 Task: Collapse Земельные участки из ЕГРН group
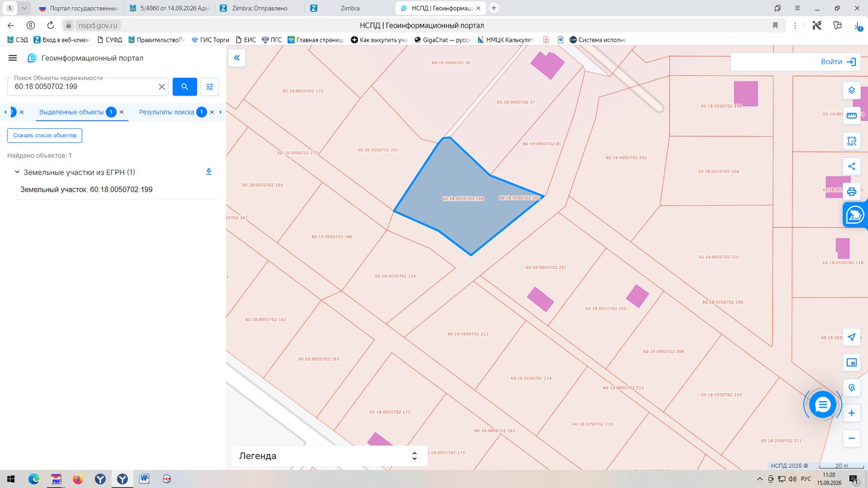point(17,172)
